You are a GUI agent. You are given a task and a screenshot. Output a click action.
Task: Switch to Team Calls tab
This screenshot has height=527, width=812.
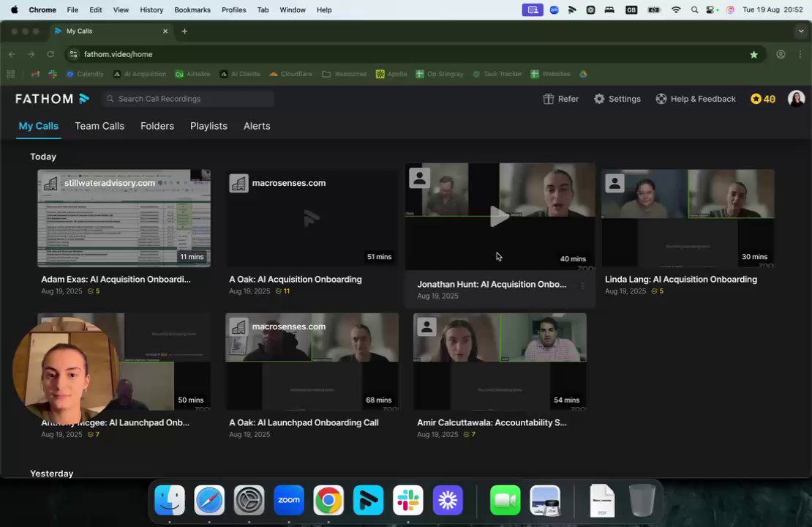click(x=99, y=126)
